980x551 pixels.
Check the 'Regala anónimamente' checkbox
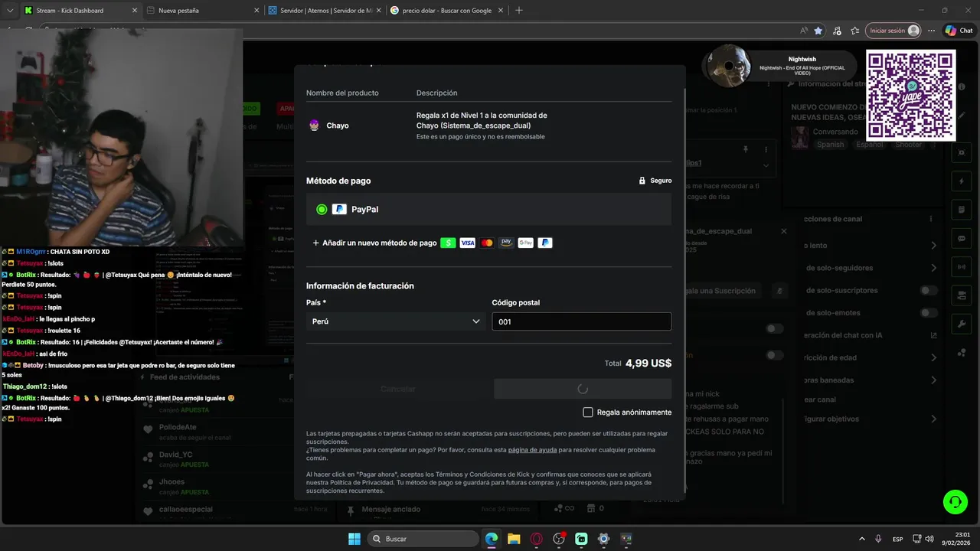click(x=588, y=412)
